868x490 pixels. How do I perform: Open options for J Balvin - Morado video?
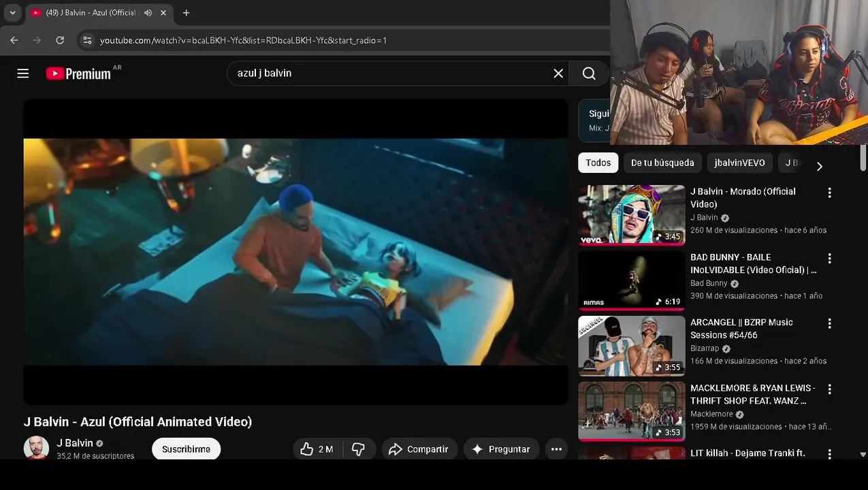point(829,193)
